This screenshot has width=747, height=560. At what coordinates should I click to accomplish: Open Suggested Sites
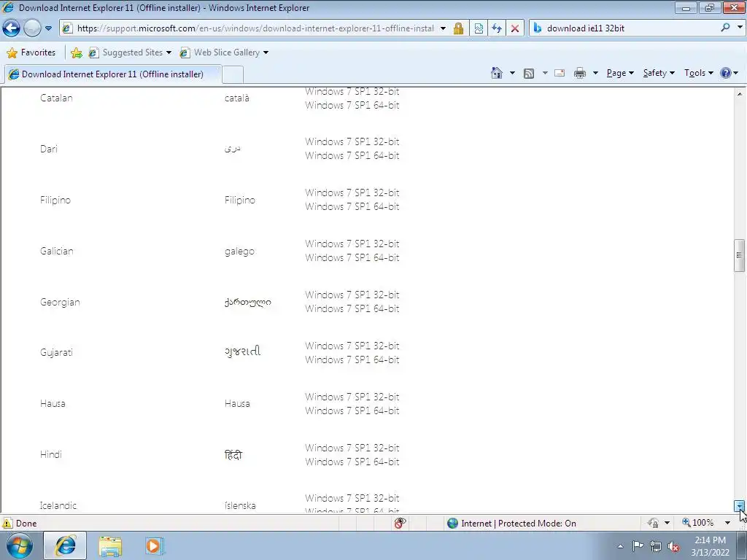(130, 52)
